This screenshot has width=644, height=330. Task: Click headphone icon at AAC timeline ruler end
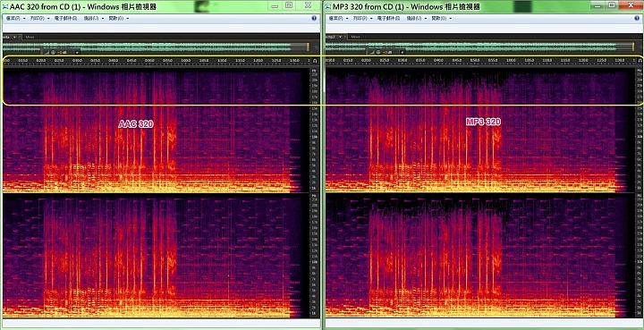pos(315,61)
